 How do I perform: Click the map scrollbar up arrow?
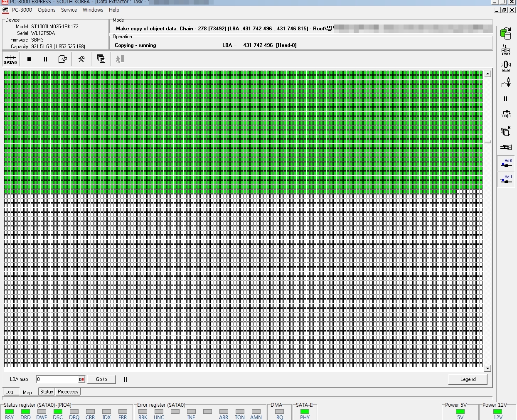[487, 74]
